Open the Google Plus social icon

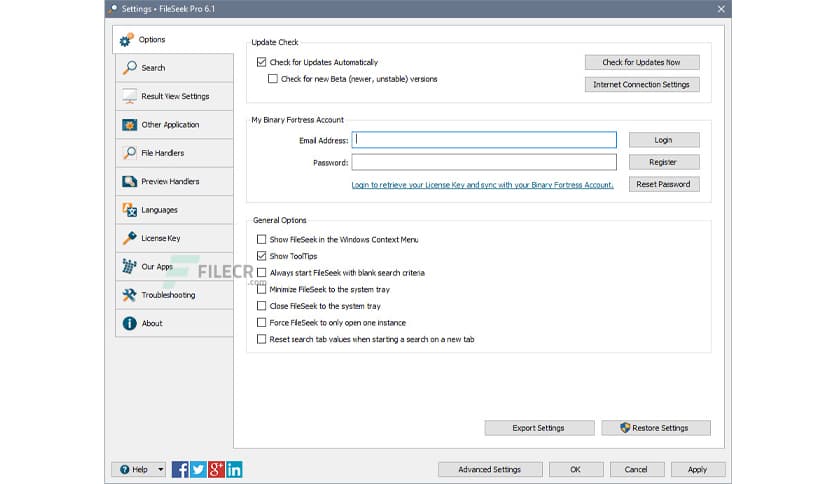click(x=216, y=469)
